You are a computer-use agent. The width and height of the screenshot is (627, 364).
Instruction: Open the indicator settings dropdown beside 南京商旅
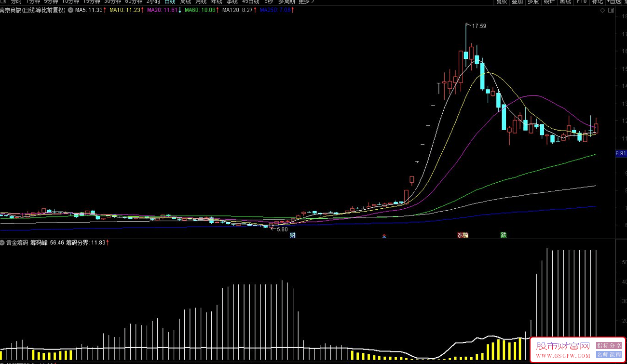pyautogui.click(x=71, y=10)
